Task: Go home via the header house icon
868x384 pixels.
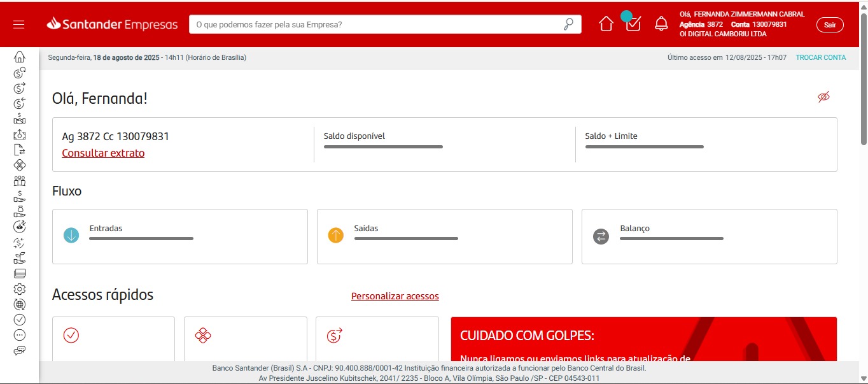Action: tap(606, 24)
